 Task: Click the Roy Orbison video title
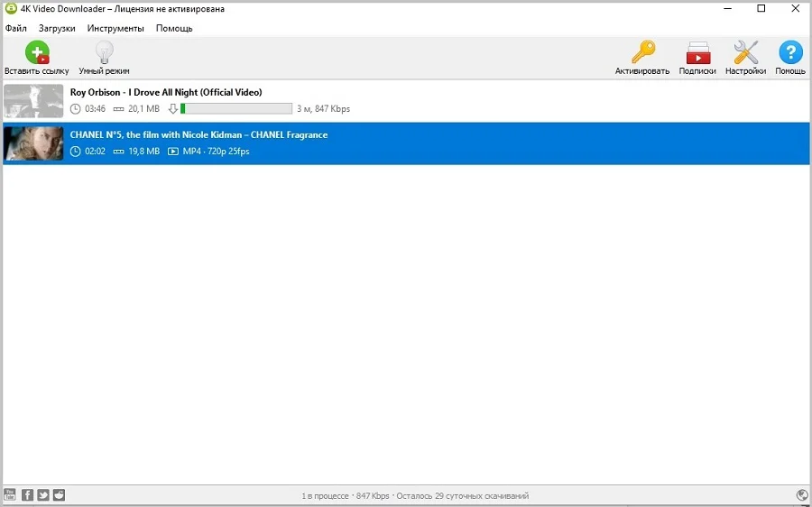point(166,92)
